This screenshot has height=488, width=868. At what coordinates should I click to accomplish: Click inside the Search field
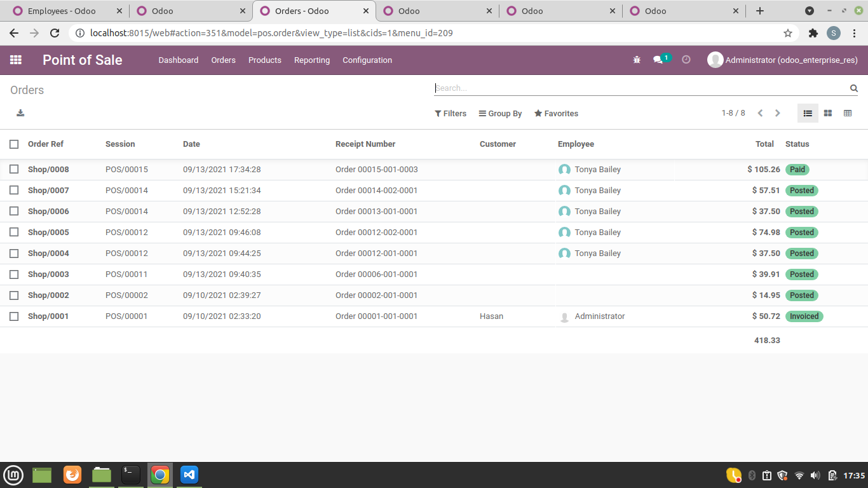pos(635,88)
